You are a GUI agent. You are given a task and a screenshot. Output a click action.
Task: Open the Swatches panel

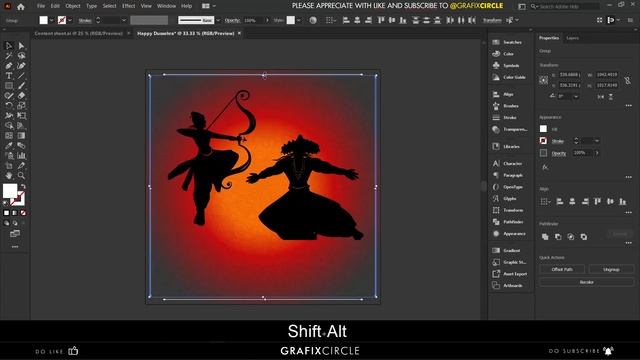(x=507, y=42)
